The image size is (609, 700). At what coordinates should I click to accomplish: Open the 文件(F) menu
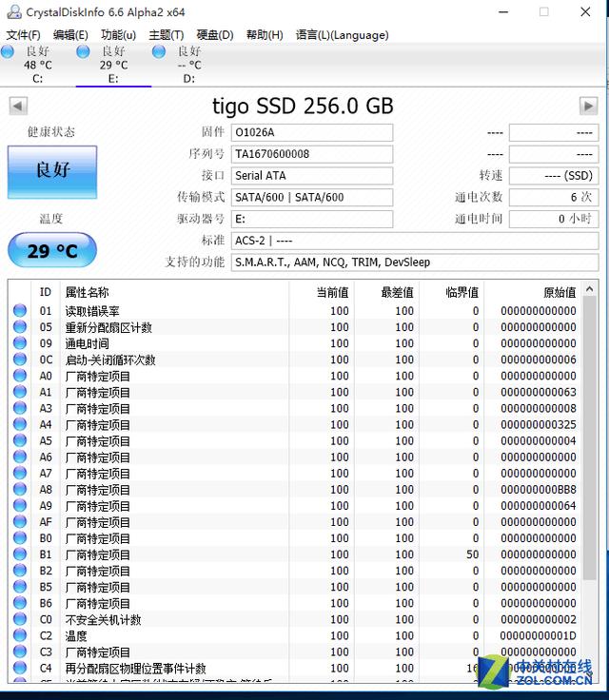click(x=23, y=35)
